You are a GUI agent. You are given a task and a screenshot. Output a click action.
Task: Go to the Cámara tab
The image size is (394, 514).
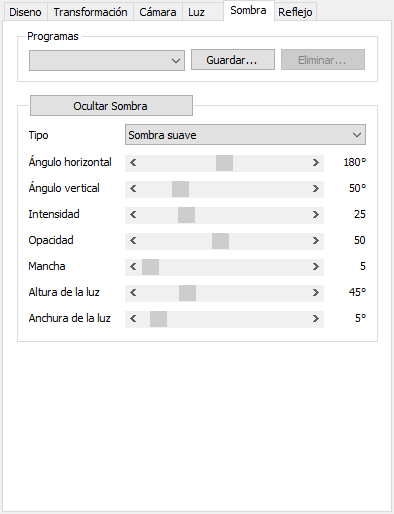click(158, 12)
